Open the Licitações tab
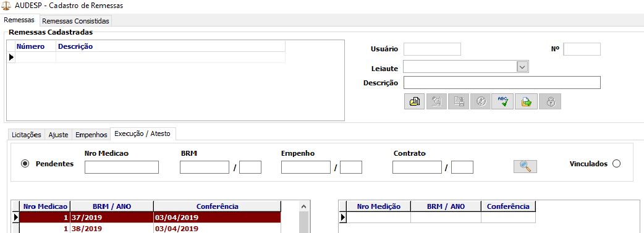Image resolution: width=644 pixels, height=233 pixels. pyautogui.click(x=27, y=134)
